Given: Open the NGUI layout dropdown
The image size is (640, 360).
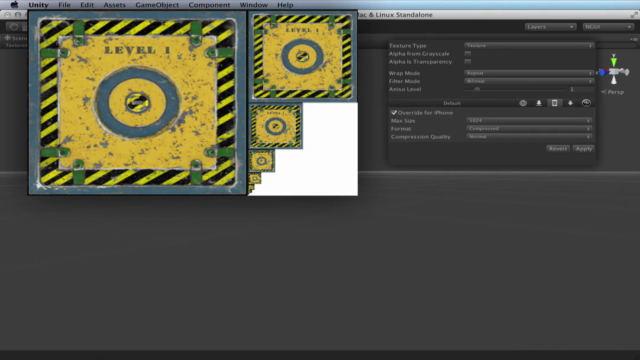Looking at the screenshot, I should pyautogui.click(x=608, y=27).
